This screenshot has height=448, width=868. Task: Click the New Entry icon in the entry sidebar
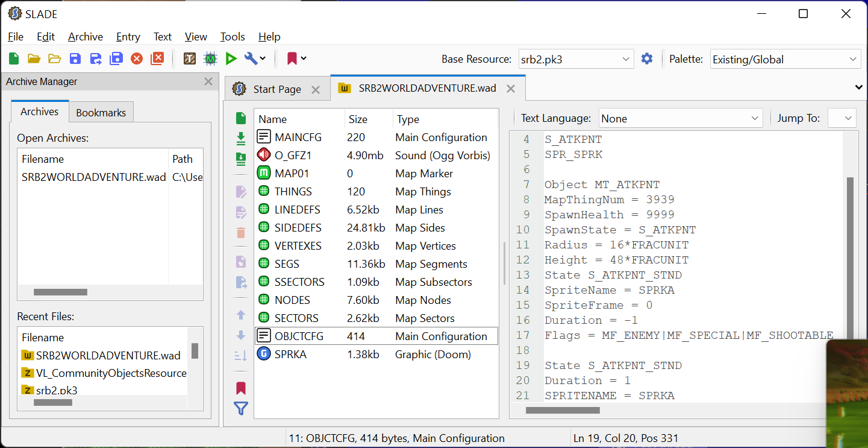(x=241, y=118)
